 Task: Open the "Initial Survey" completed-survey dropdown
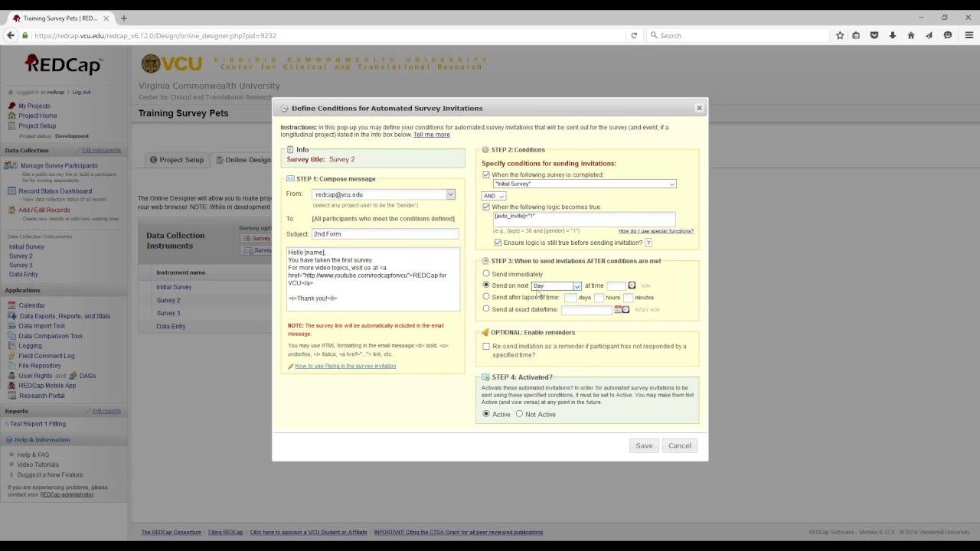pyautogui.click(x=584, y=184)
